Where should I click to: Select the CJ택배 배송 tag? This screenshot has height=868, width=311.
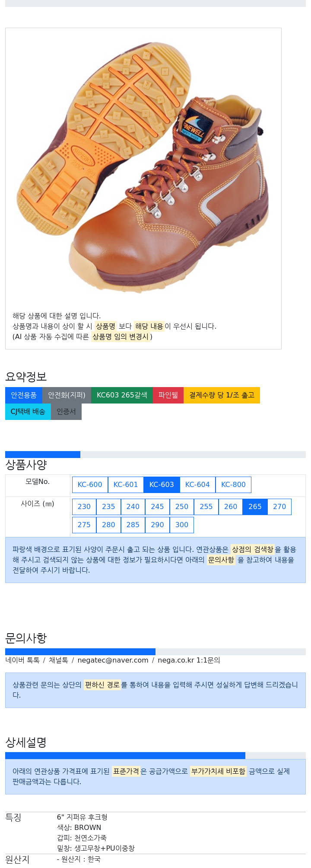point(28,412)
